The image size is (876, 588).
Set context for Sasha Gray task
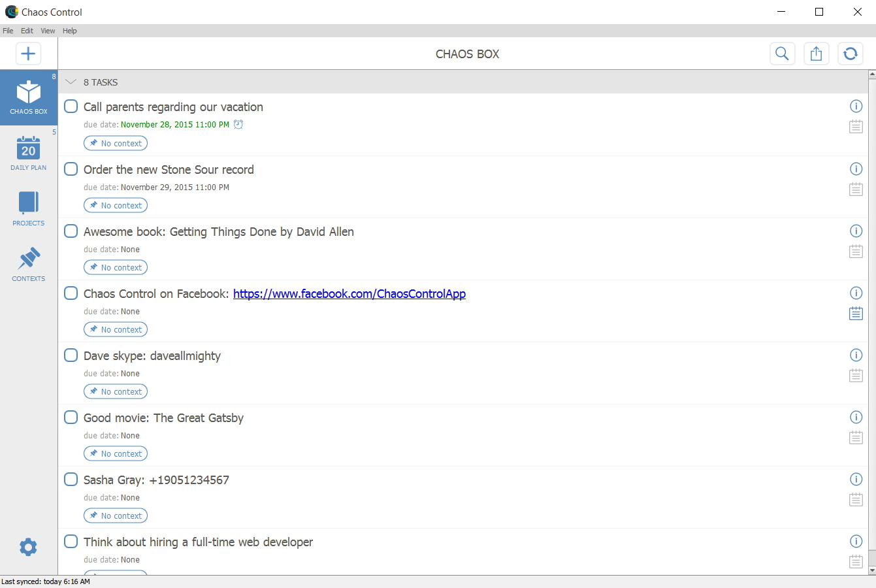(x=116, y=515)
